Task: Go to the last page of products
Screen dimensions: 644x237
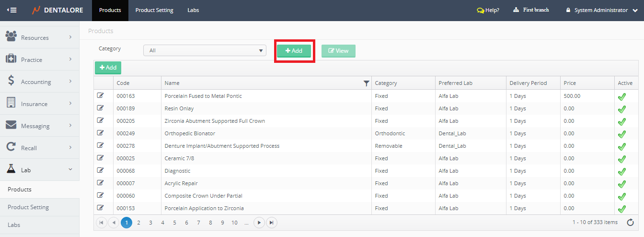Action: pos(271,223)
